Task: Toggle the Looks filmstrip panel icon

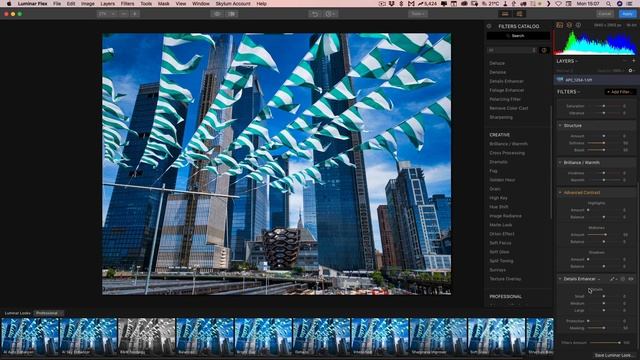Action: 505,14
